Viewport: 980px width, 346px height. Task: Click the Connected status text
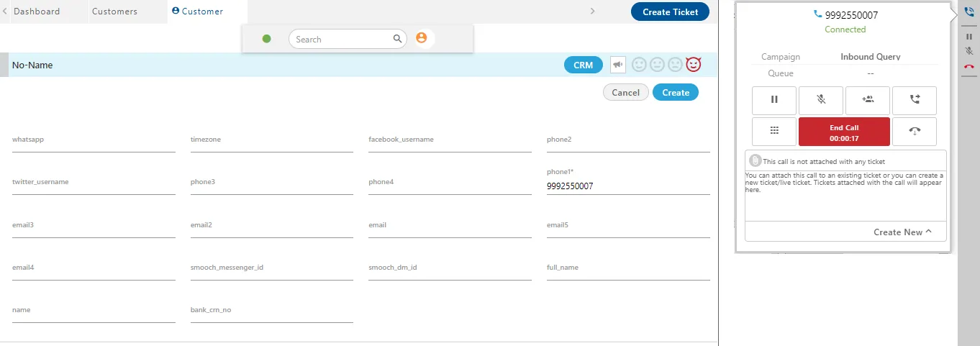click(845, 29)
